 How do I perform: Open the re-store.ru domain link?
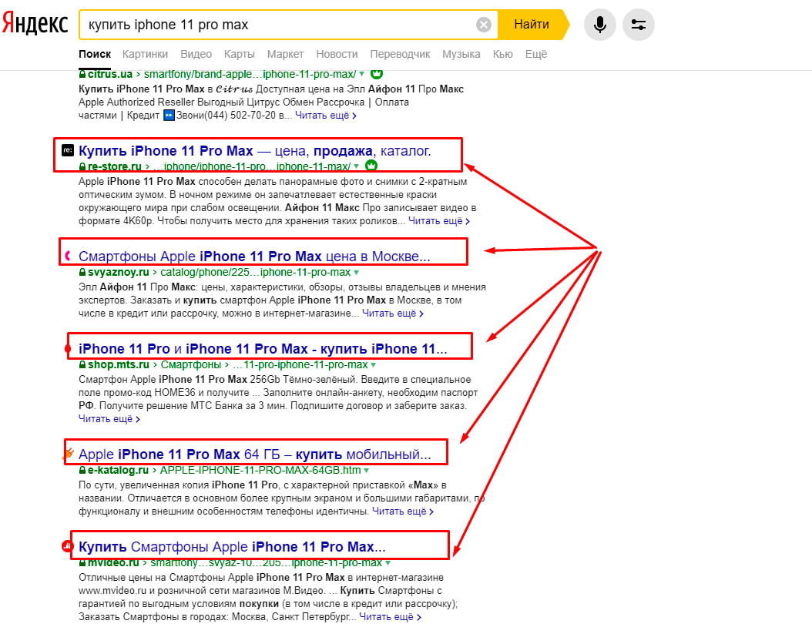(115, 166)
